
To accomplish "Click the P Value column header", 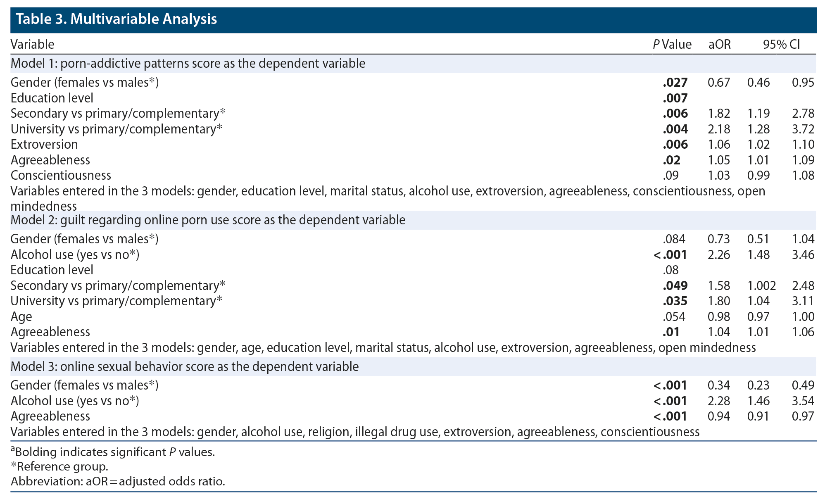I will coord(672,45).
